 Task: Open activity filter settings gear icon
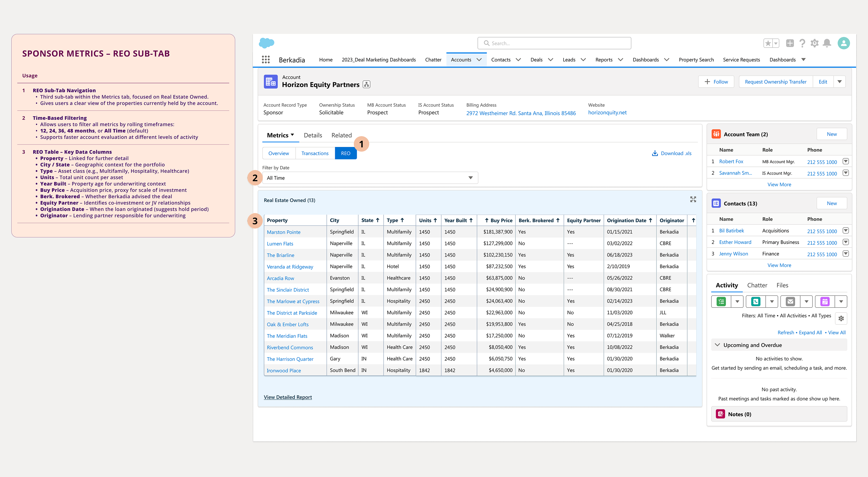(841, 318)
